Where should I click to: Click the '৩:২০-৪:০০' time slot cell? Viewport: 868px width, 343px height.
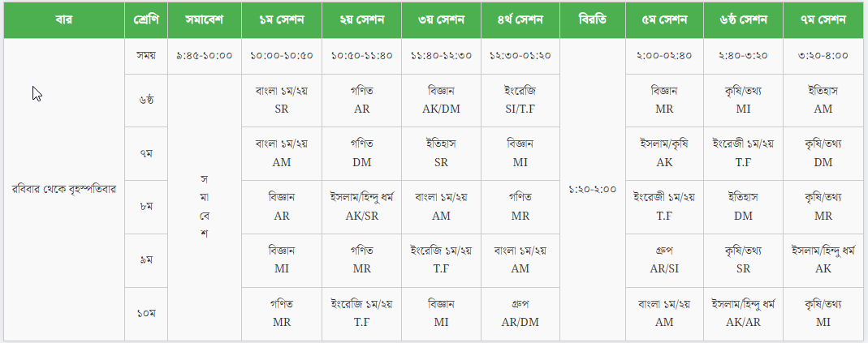pyautogui.click(x=824, y=56)
